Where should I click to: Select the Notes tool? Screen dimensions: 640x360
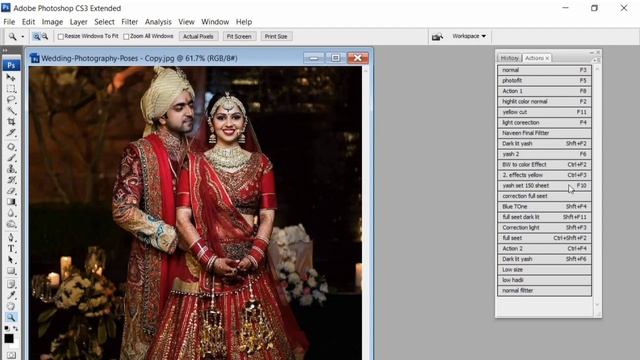coord(11,284)
